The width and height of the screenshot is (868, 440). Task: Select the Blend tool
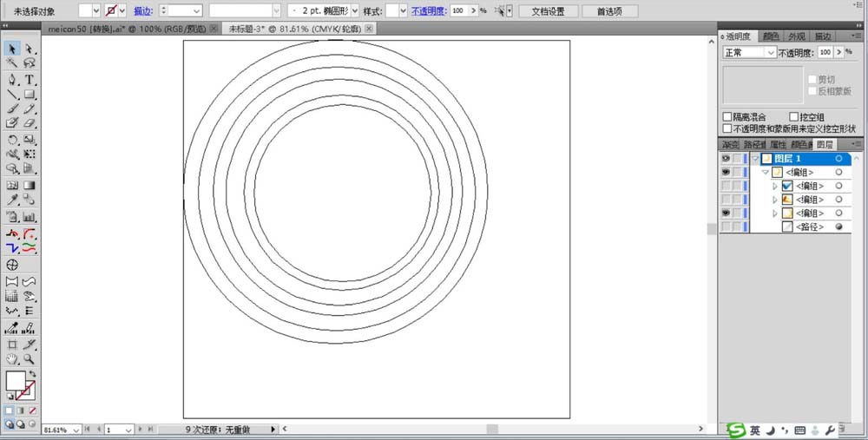click(29, 200)
